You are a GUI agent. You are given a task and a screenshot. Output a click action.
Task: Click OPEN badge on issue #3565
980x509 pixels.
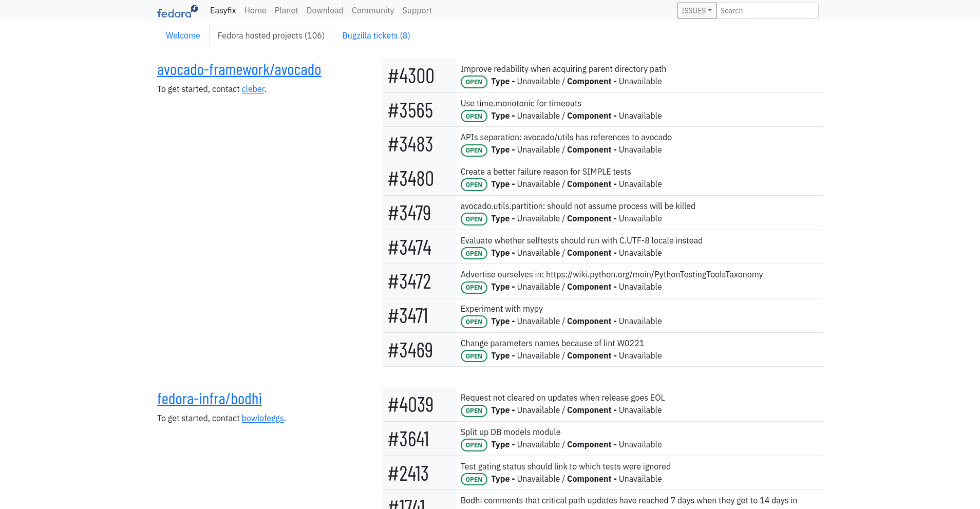[x=474, y=116]
